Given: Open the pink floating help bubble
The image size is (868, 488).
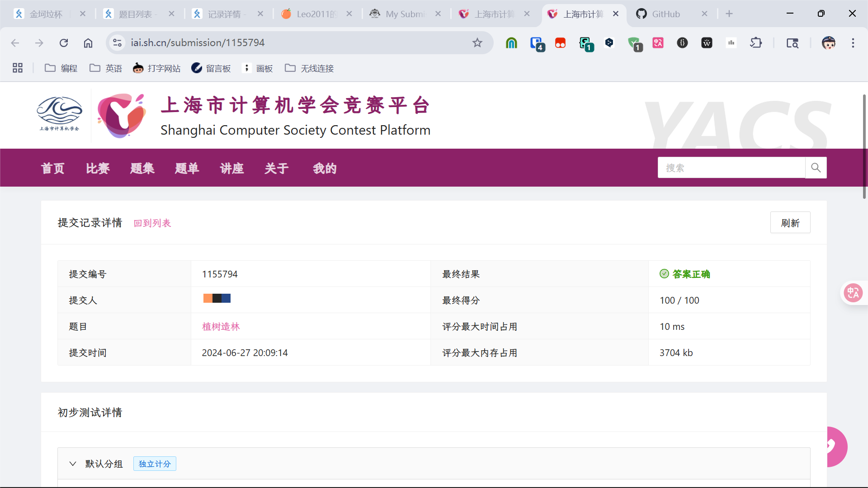Looking at the screenshot, I should point(836,447).
